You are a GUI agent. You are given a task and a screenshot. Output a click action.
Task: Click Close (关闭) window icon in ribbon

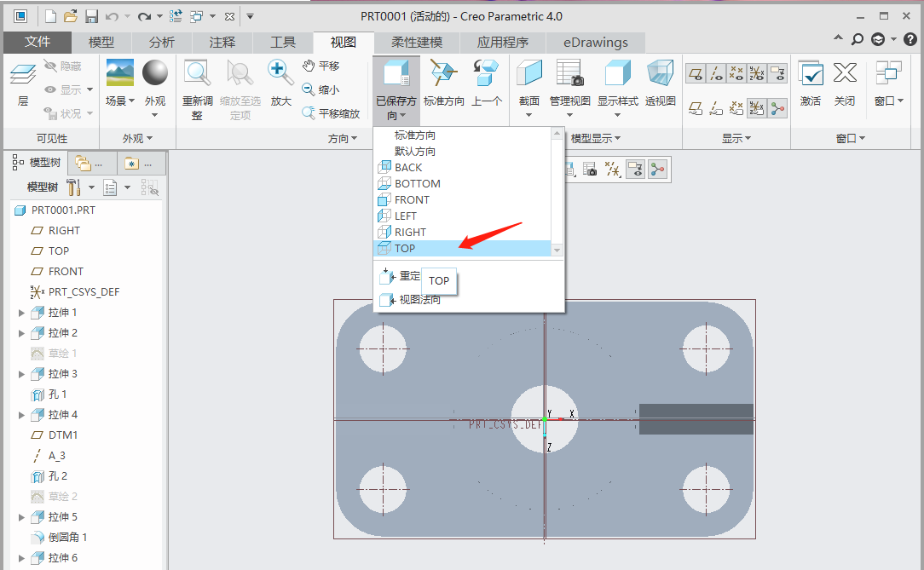pos(845,83)
